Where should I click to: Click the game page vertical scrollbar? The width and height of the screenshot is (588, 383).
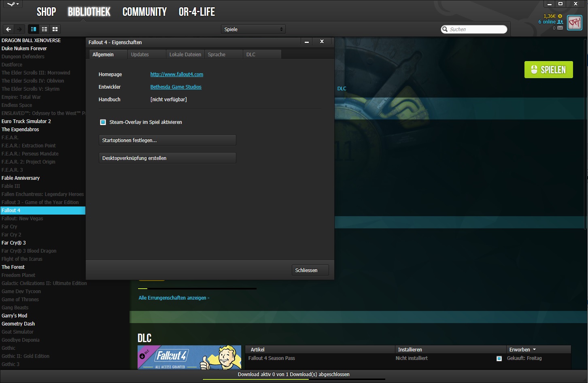586,134
